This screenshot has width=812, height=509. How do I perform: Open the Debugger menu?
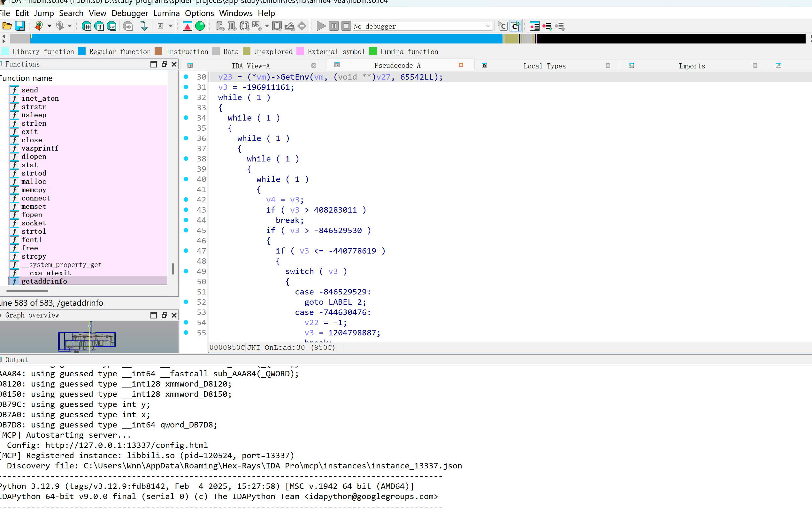130,13
